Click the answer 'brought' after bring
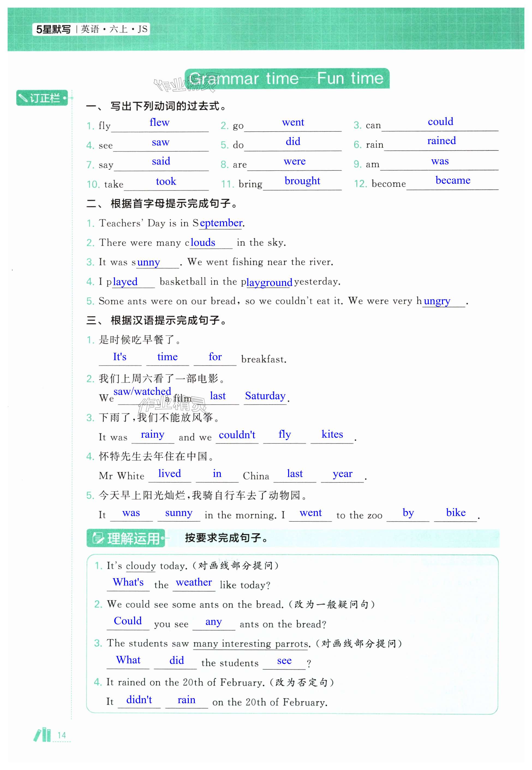 click(302, 181)
